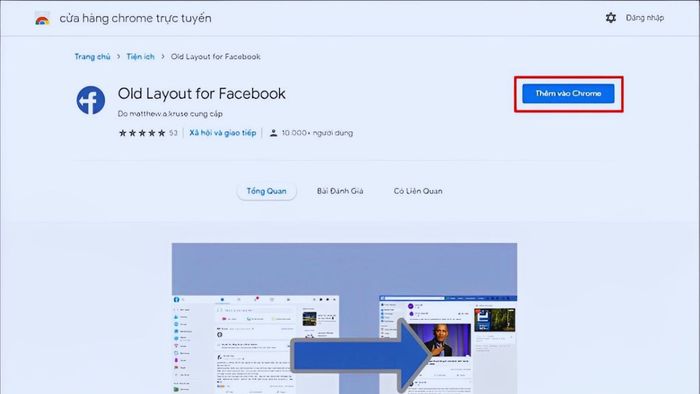Open the Có Liên Quan tab
This screenshot has height=394, width=700.
[x=418, y=191]
